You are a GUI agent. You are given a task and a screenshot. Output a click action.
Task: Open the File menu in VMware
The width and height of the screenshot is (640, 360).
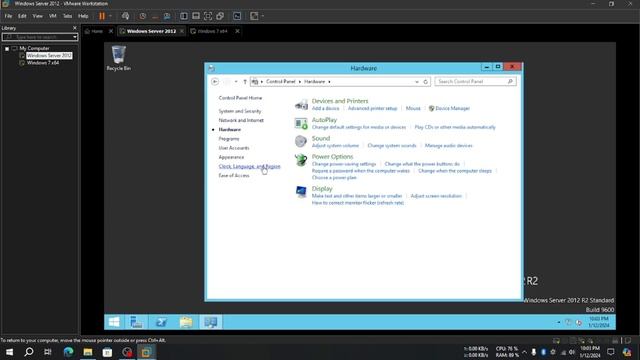click(x=8, y=16)
